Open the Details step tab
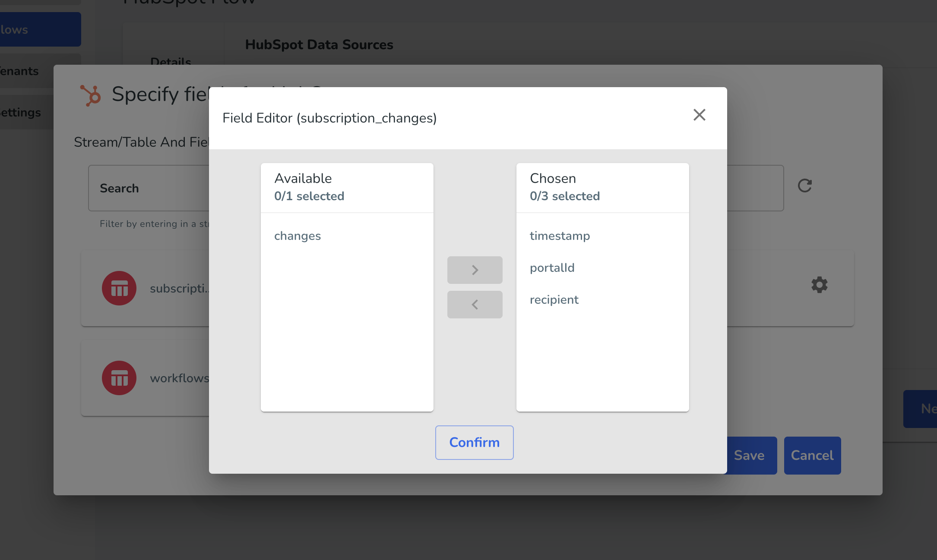This screenshot has width=937, height=560. [171, 62]
